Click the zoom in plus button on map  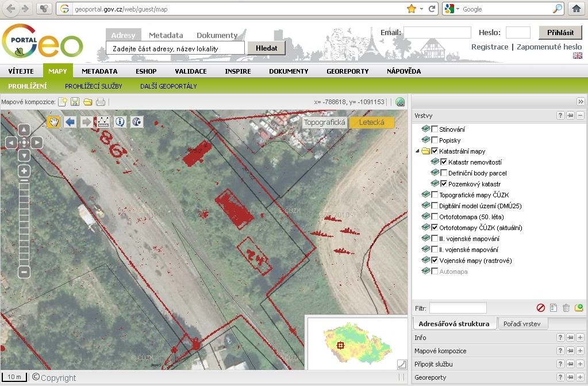click(x=24, y=171)
